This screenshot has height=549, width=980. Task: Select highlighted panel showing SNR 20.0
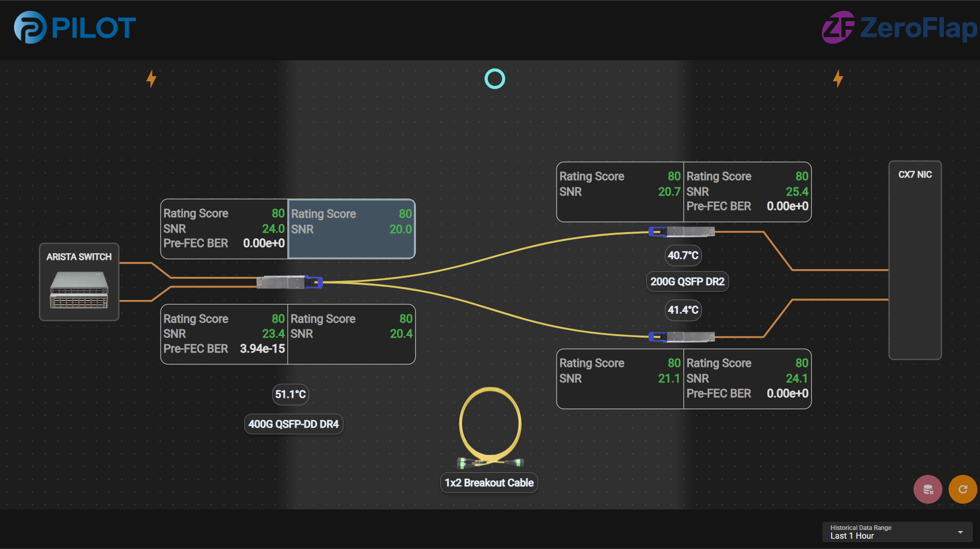tap(351, 229)
